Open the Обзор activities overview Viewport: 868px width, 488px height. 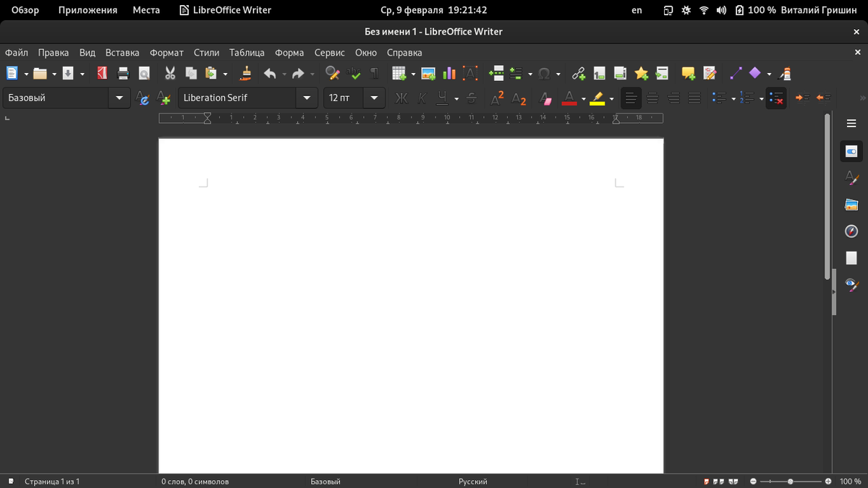(x=25, y=10)
